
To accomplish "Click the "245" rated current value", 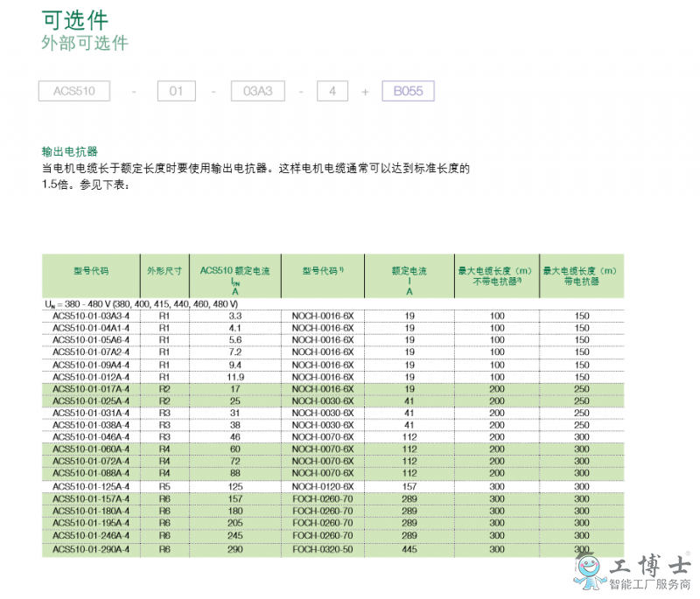I will [x=235, y=535].
